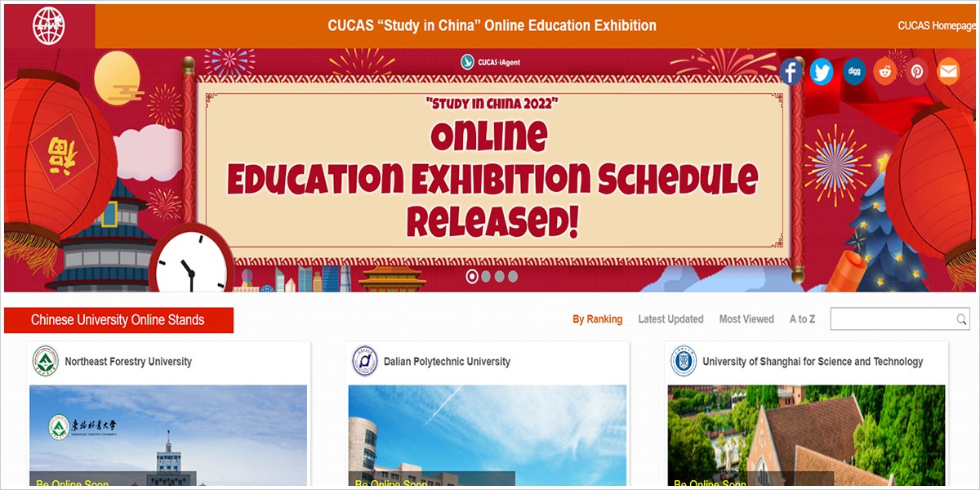Share on Digg
Viewport: 980px width, 490px height.
(x=854, y=72)
